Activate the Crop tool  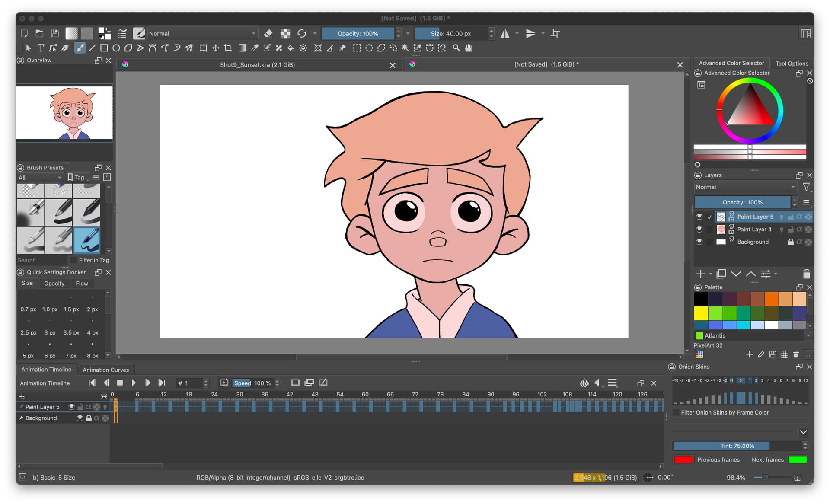(228, 48)
